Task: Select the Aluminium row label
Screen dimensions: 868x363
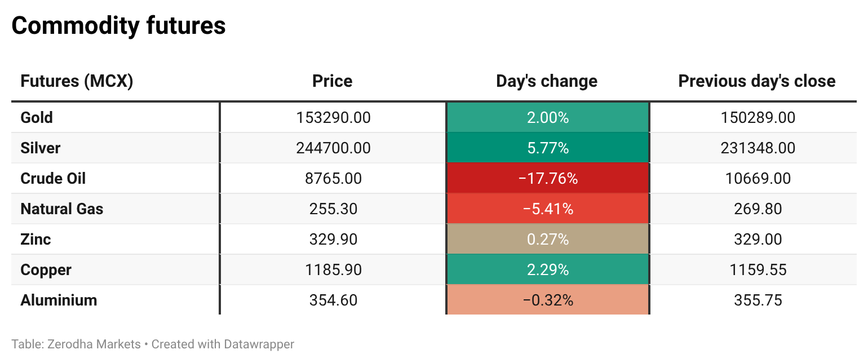Action: coord(59,300)
